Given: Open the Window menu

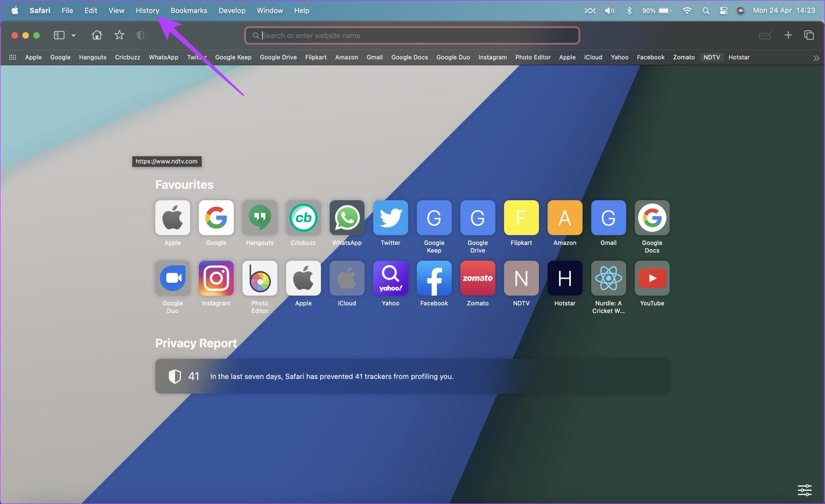Looking at the screenshot, I should [270, 10].
